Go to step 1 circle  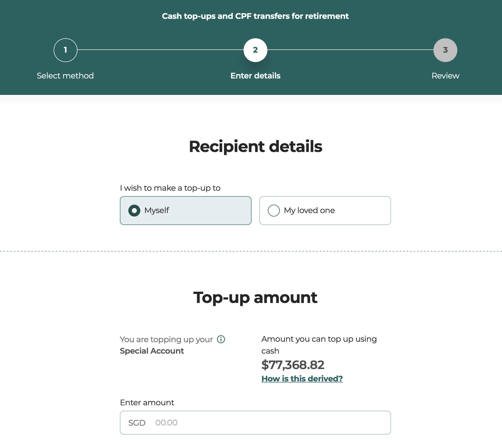click(65, 50)
